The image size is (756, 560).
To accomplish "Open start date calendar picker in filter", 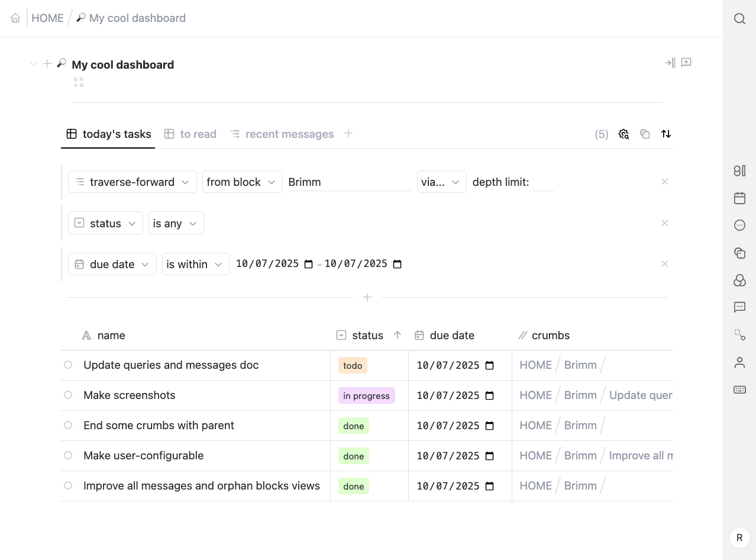I will (308, 264).
